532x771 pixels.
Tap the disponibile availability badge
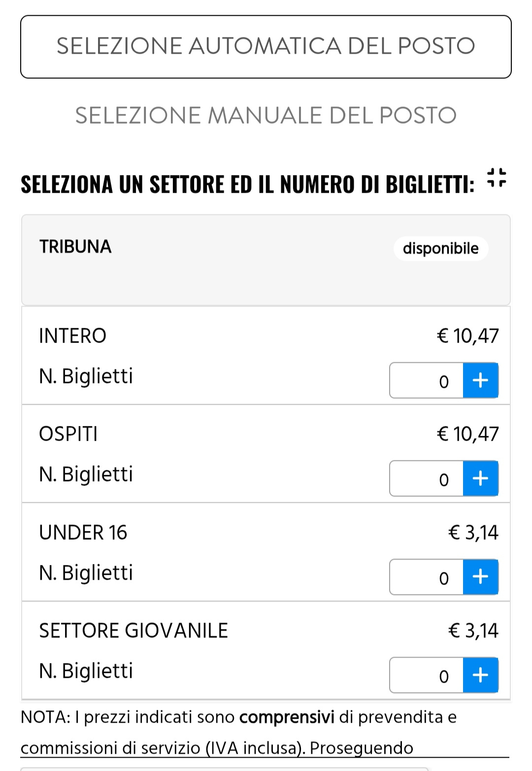point(440,248)
